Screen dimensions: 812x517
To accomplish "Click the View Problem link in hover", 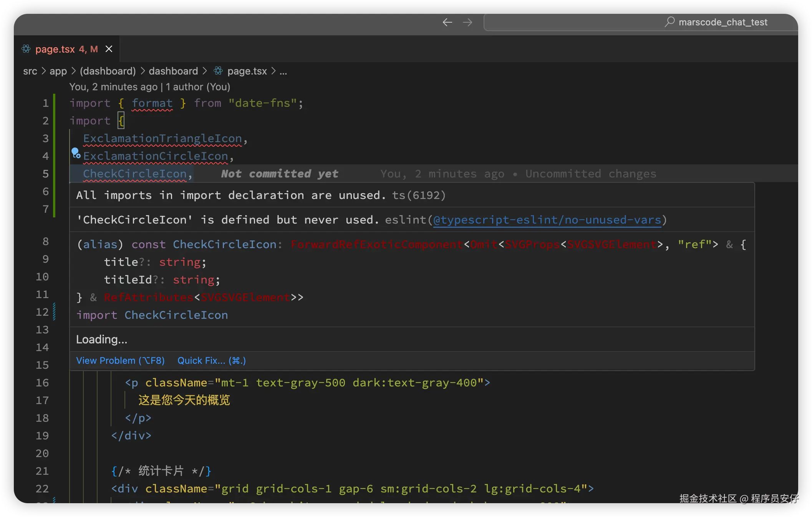I will pyautogui.click(x=120, y=360).
